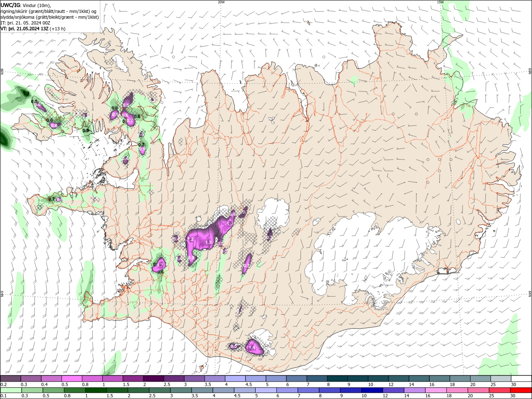Pick dark teal snow-scale swatch 8 to 9
The height and width of the screenshot is (399, 532).
[337, 379]
